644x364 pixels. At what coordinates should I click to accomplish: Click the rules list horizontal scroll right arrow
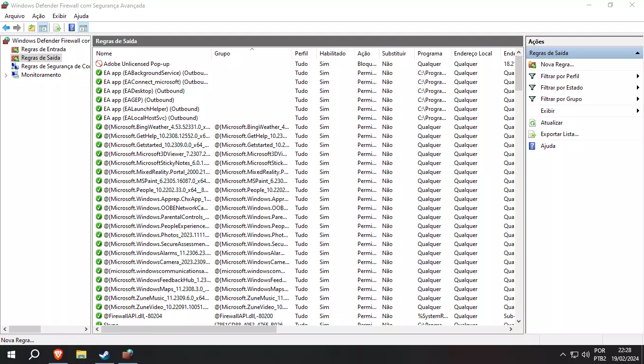pyautogui.click(x=511, y=329)
